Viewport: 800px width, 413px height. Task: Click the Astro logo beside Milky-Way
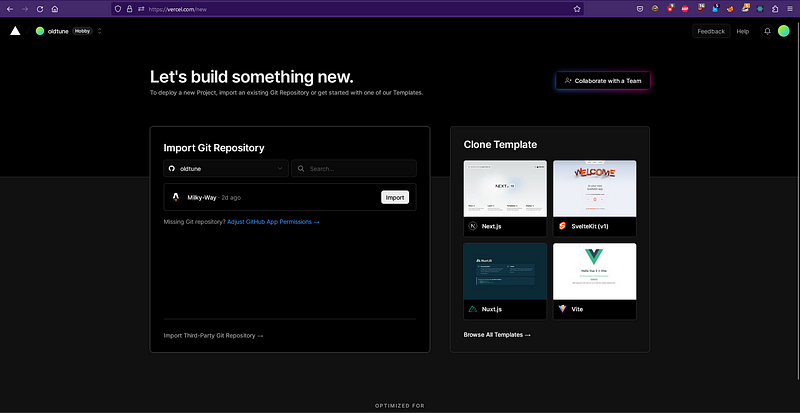[176, 197]
